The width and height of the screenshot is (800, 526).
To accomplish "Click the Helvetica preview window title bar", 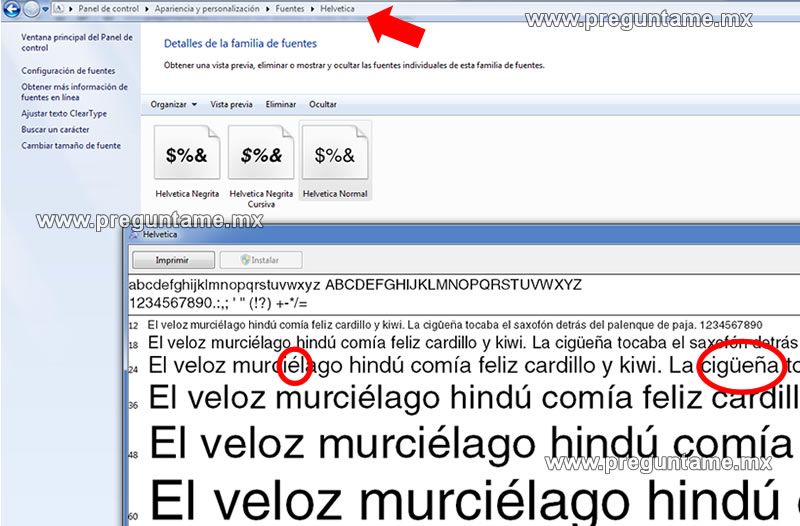I will point(463,235).
